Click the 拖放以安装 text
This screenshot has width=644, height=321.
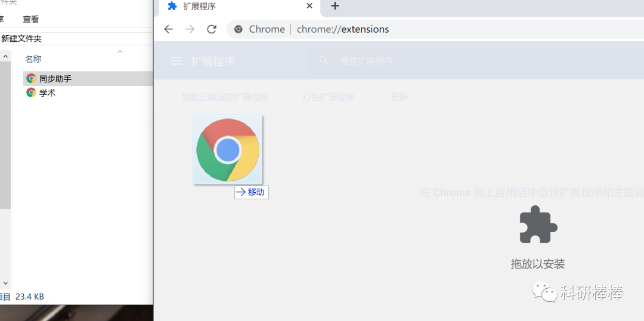click(538, 264)
